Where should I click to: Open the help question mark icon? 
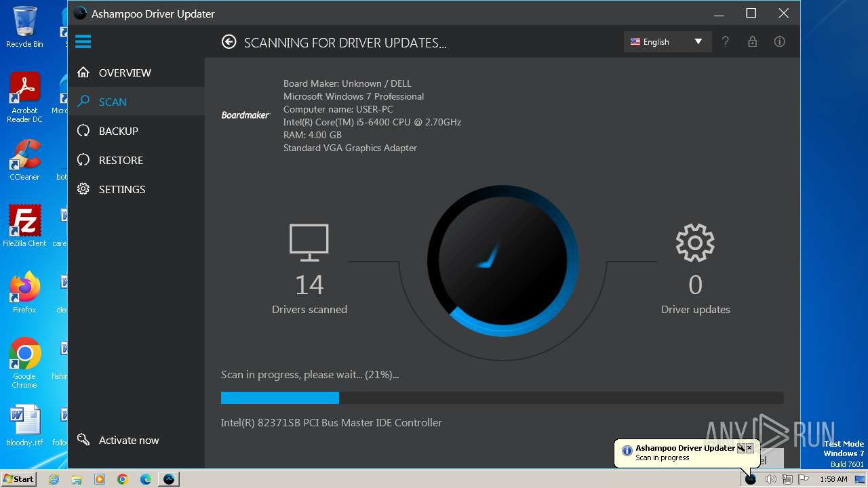click(726, 41)
